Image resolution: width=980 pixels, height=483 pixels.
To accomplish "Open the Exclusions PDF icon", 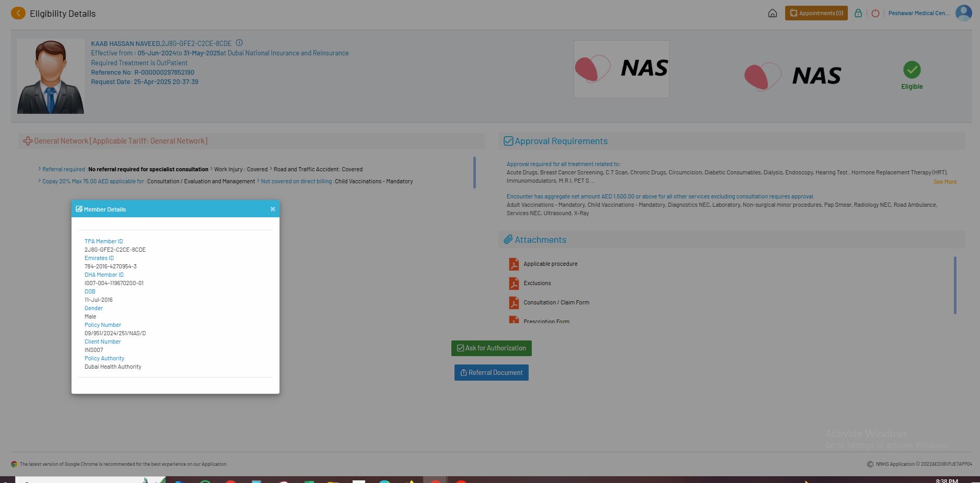I will [514, 284].
